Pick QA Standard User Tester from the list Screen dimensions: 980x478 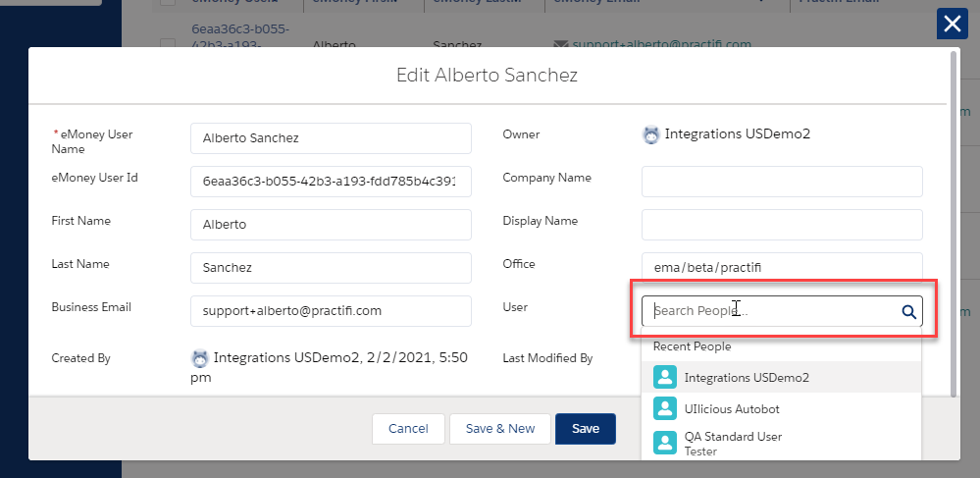click(x=781, y=443)
